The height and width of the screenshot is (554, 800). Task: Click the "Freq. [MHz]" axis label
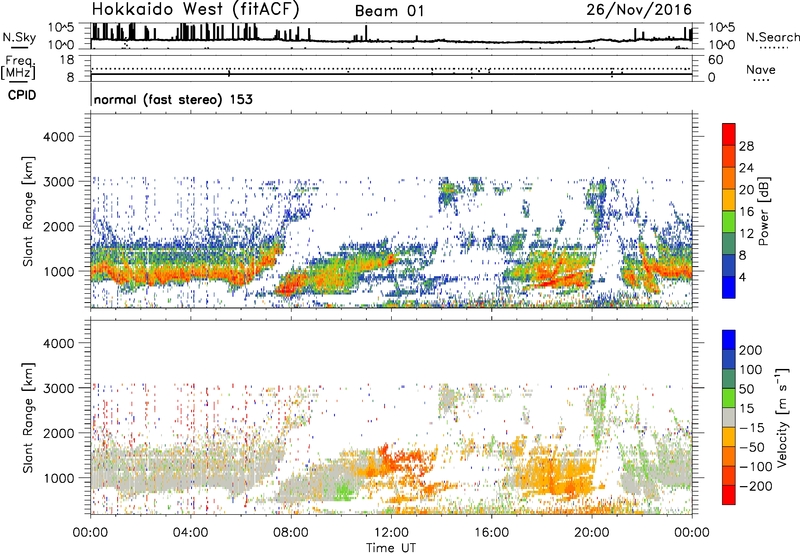point(18,67)
